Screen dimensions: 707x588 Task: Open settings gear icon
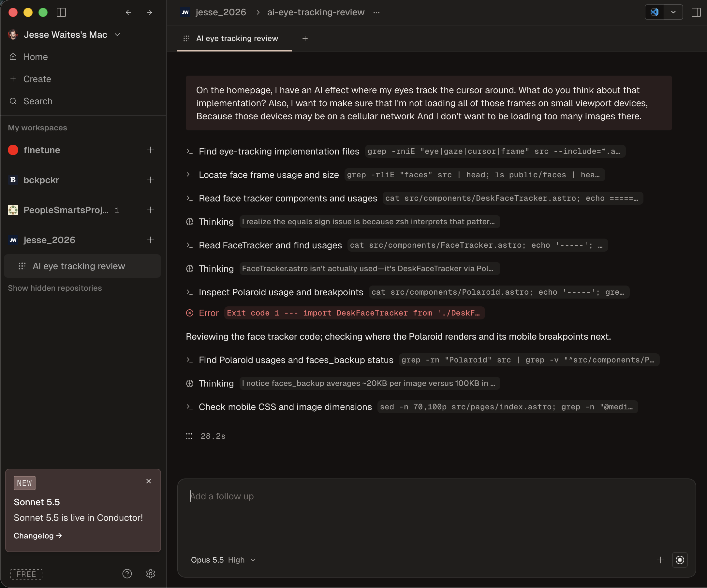(x=151, y=574)
